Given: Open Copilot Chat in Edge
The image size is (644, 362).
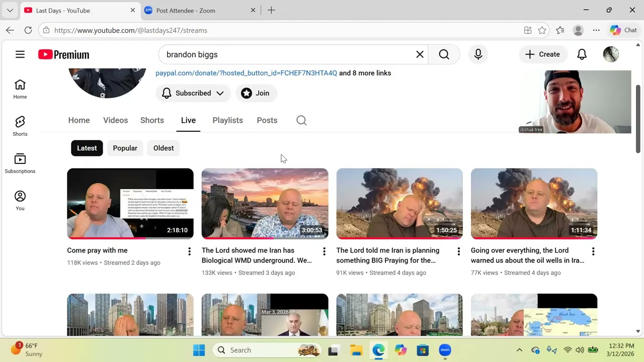Looking at the screenshot, I should click(x=623, y=30).
